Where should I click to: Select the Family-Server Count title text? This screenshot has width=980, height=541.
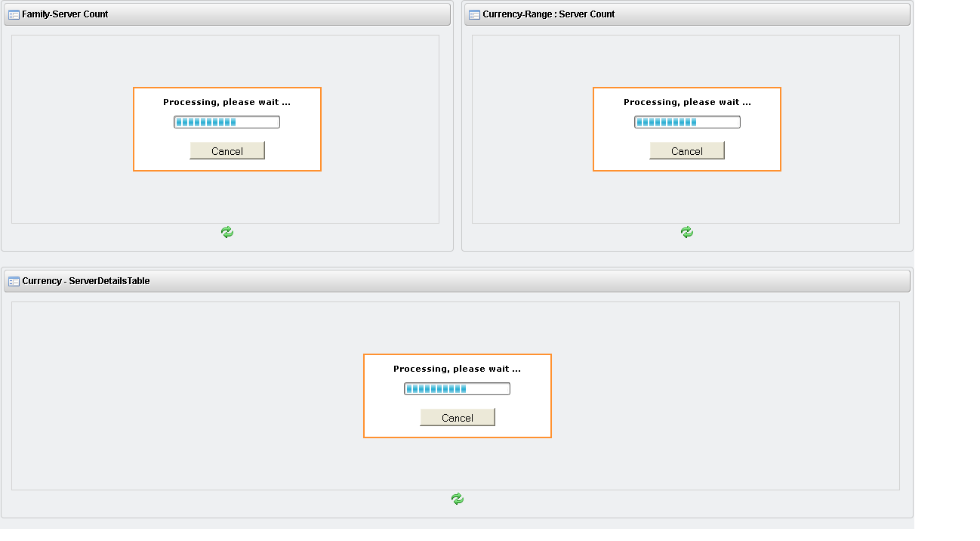[65, 14]
